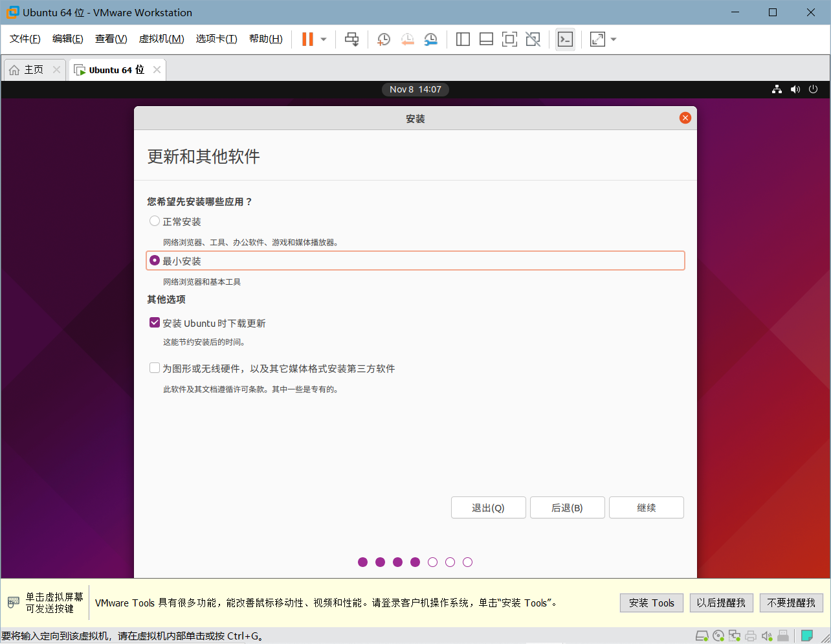This screenshot has height=644, width=831.
Task: Open the snapshot manager icon
Action: point(430,39)
